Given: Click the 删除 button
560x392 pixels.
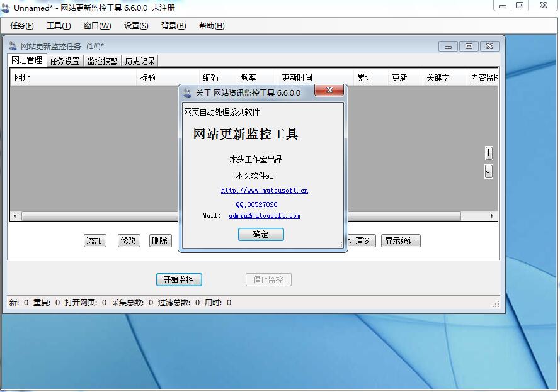Looking at the screenshot, I should click(161, 240).
